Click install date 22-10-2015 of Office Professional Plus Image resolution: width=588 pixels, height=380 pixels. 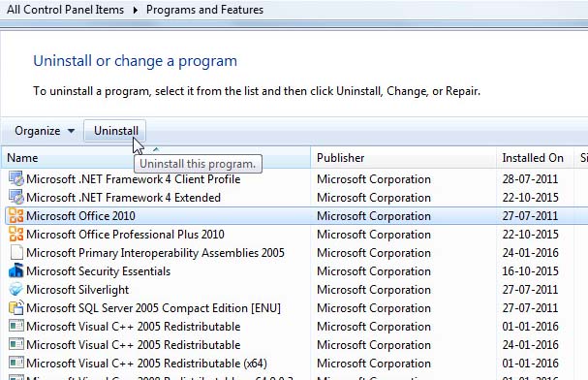coord(530,235)
